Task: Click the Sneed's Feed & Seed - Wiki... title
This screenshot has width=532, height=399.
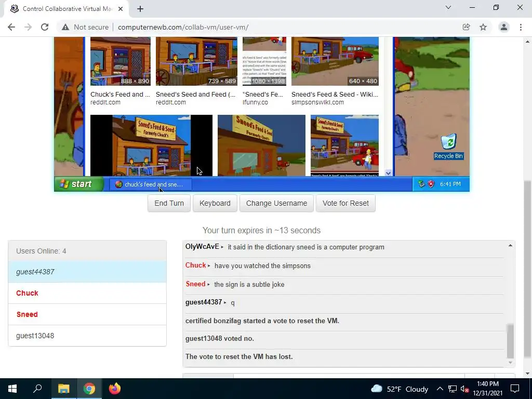Action: tap(335, 95)
